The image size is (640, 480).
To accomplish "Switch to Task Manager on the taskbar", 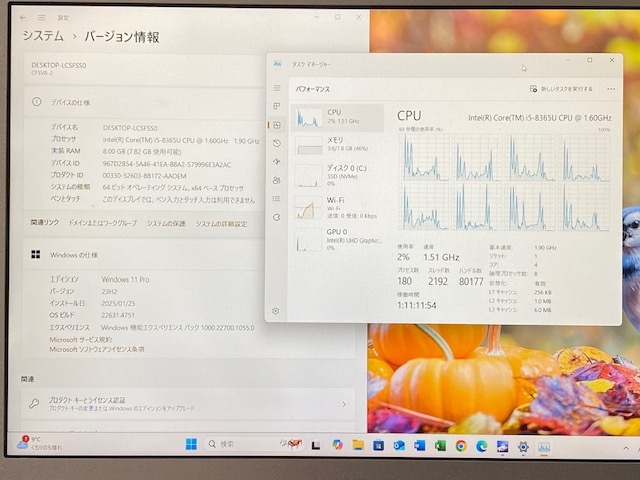I will point(544,447).
